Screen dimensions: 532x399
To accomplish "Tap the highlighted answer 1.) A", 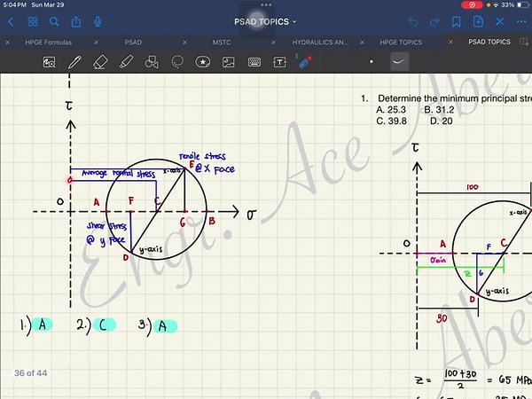I will pos(36,325).
